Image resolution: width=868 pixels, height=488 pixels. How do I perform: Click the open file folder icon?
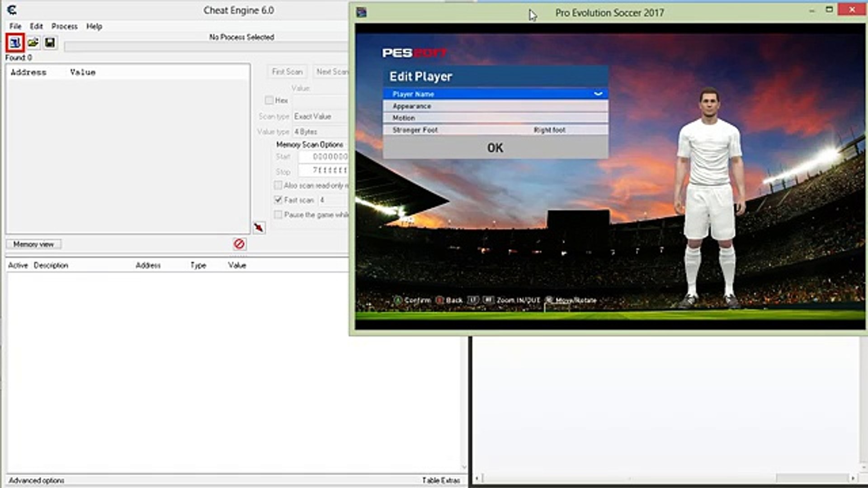click(x=33, y=43)
